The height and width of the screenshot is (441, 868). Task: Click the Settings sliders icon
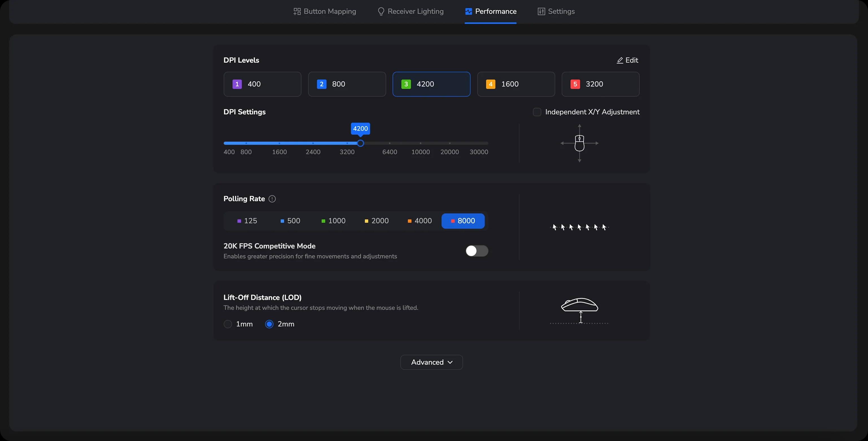pos(541,12)
